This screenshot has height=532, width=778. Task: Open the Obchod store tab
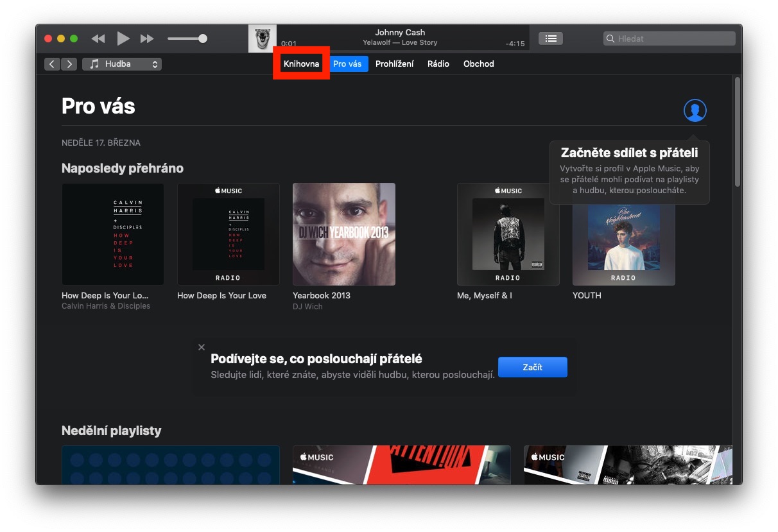[479, 64]
